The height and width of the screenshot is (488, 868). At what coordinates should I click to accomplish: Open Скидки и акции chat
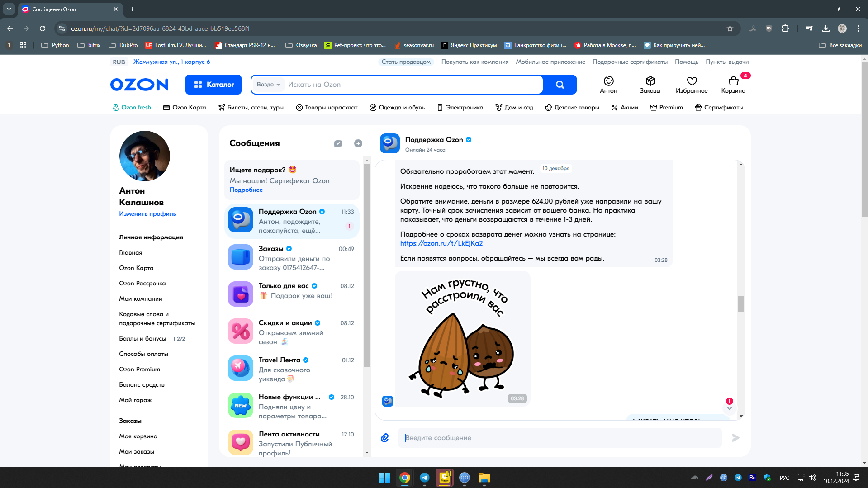tap(292, 332)
